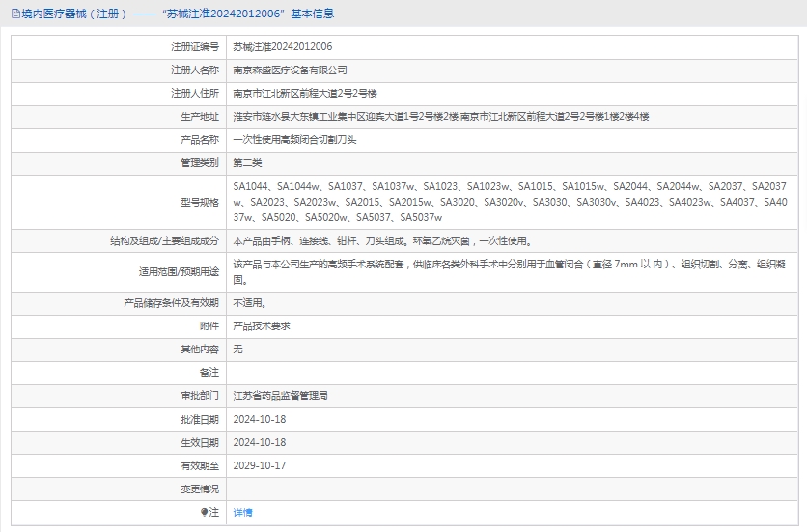Click the registrant address 南京市江北新区前程大道2号2号楼

pyautogui.click(x=304, y=93)
